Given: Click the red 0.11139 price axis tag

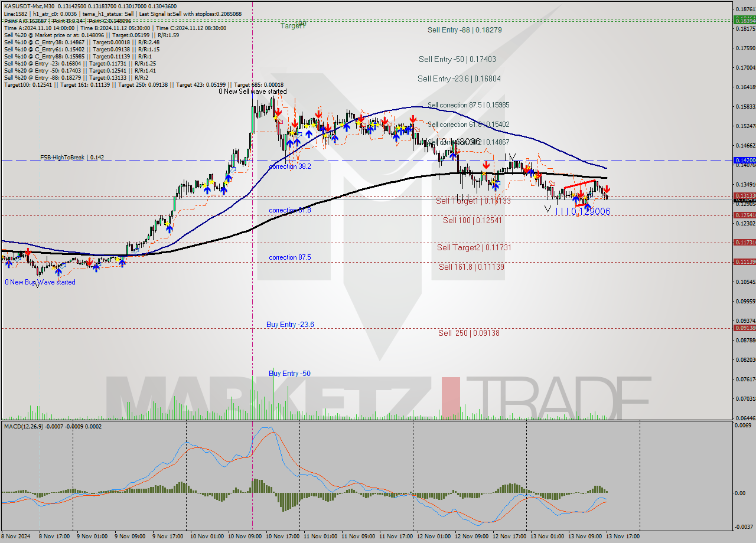Looking at the screenshot, I should point(744,261).
